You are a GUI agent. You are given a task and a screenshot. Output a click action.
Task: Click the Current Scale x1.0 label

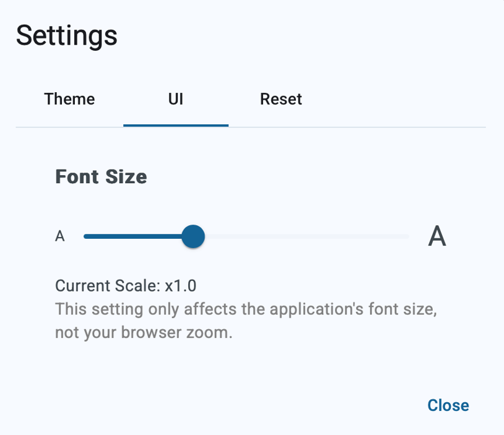(x=125, y=286)
